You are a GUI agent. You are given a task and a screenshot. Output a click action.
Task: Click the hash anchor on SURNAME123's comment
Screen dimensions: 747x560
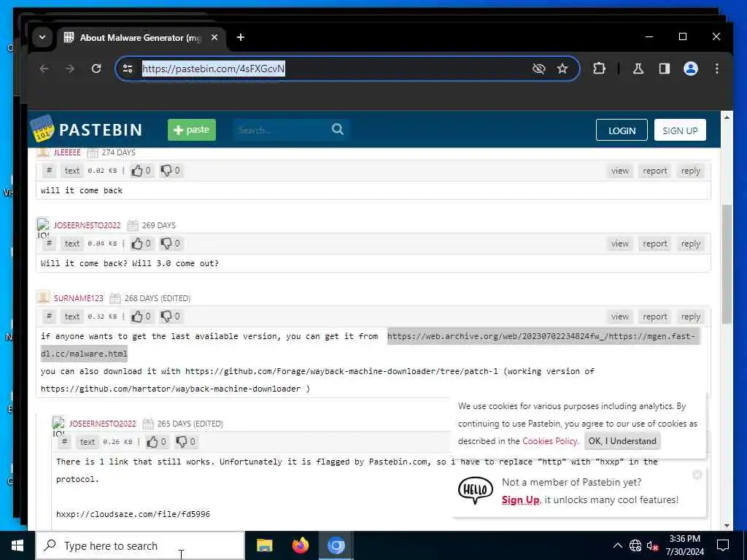coord(49,316)
